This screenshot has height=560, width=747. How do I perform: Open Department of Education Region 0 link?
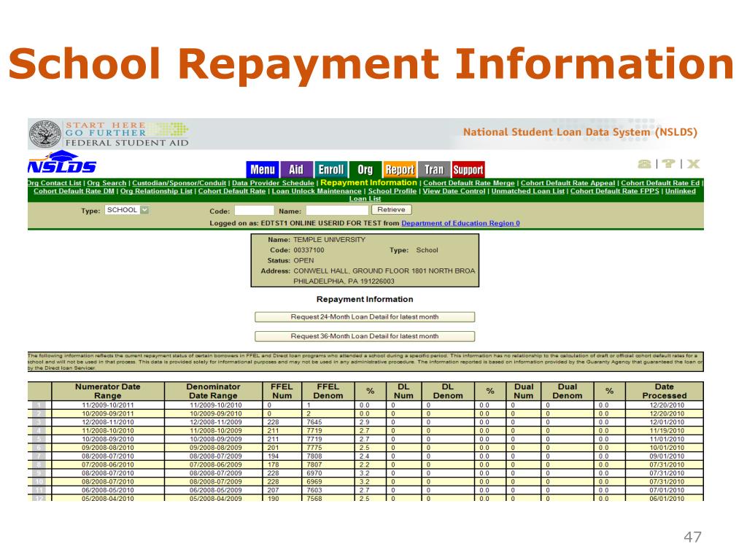460,223
